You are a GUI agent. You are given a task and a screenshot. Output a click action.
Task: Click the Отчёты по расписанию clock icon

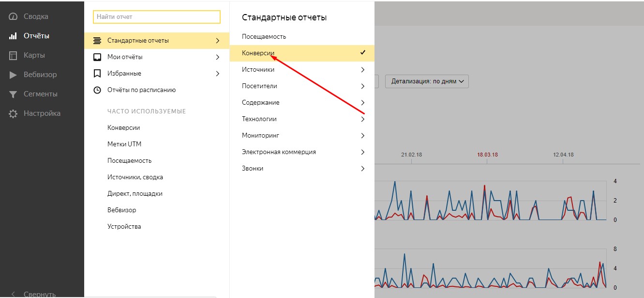(97, 90)
